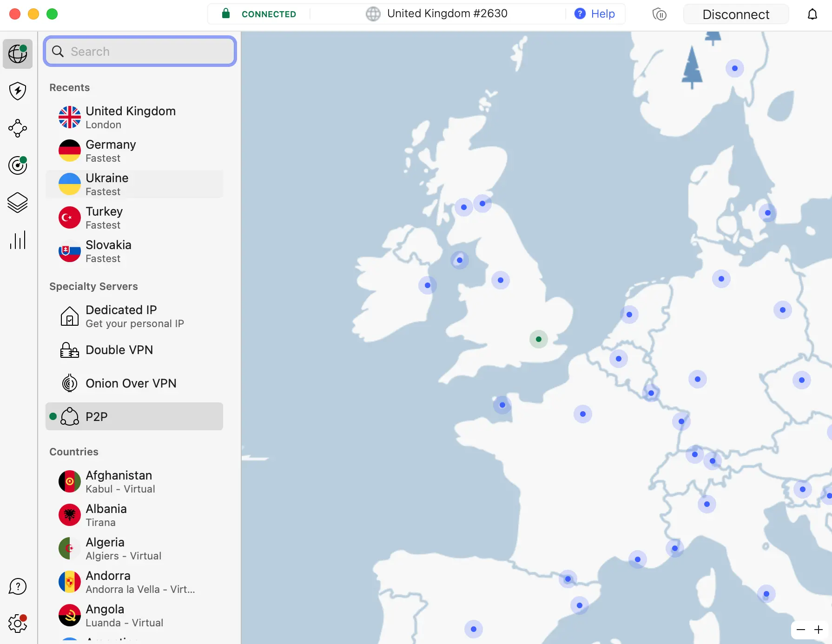The height and width of the screenshot is (644, 832).
Task: Click the notifications bell icon
Action: tap(812, 14)
